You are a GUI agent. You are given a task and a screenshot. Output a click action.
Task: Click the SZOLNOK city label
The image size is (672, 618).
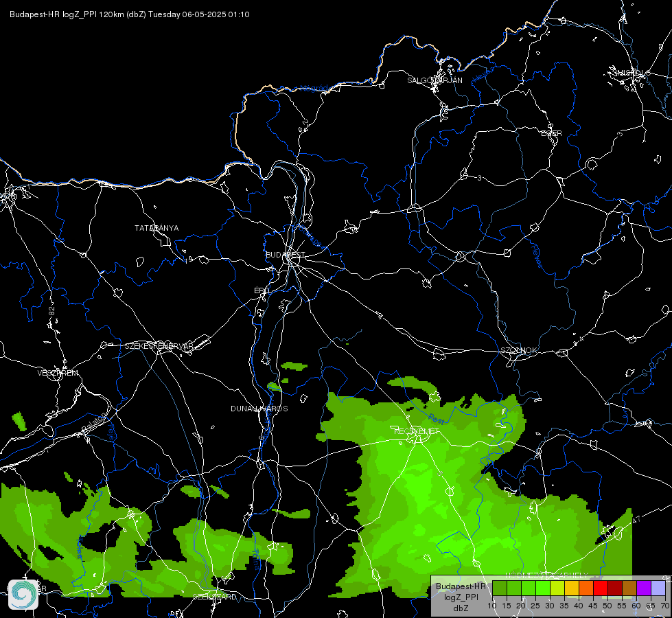click(x=518, y=350)
